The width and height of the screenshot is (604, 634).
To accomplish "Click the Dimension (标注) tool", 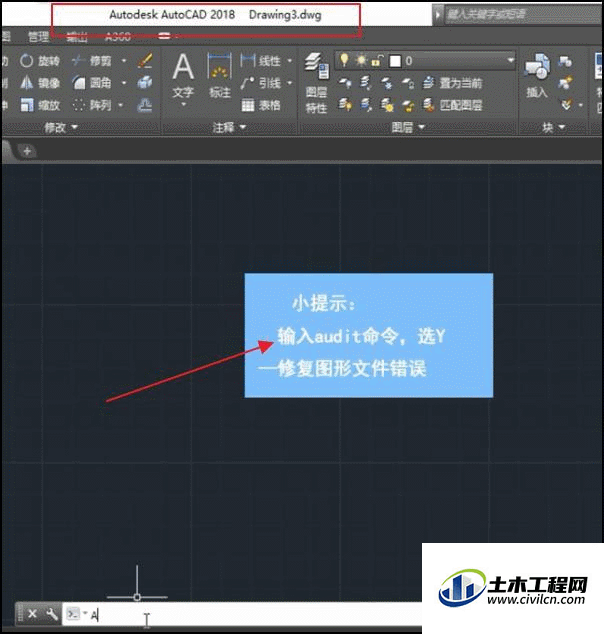I will 220,76.
